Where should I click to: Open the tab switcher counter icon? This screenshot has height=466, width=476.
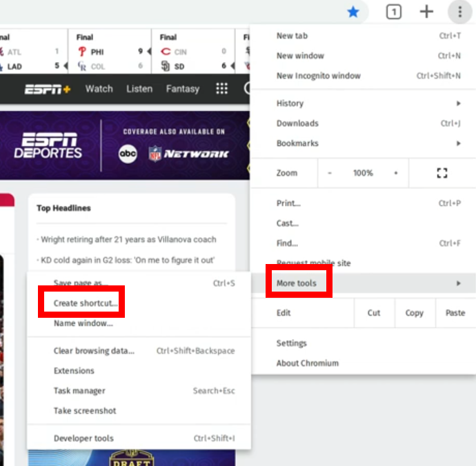pos(393,12)
